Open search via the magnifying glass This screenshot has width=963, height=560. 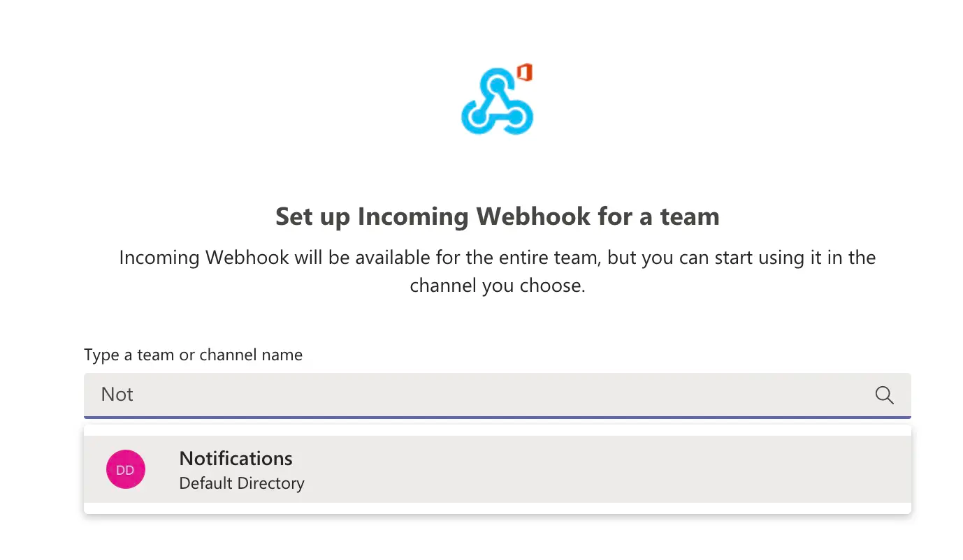pyautogui.click(x=884, y=395)
